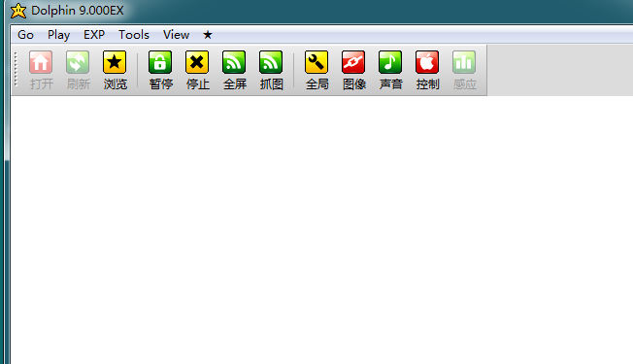
Task: Click the toolbar drag handle grip
Action: point(16,70)
